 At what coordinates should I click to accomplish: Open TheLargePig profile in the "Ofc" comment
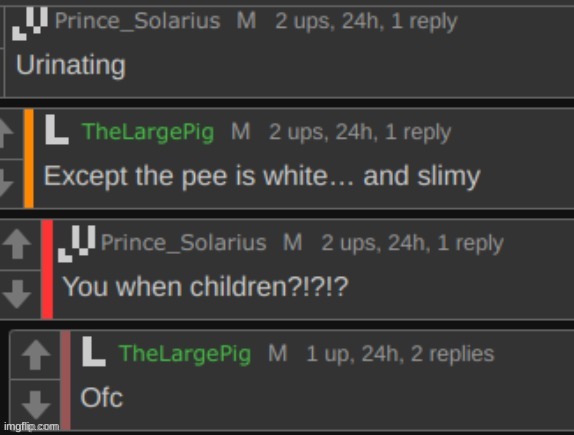pos(185,353)
